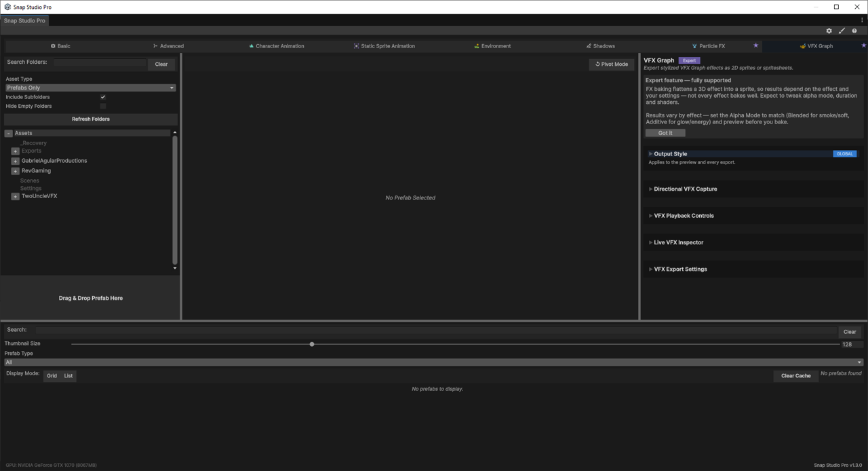The image size is (868, 471).
Task: Expand the GabrielAguiarProductions folder
Action: (x=15, y=162)
